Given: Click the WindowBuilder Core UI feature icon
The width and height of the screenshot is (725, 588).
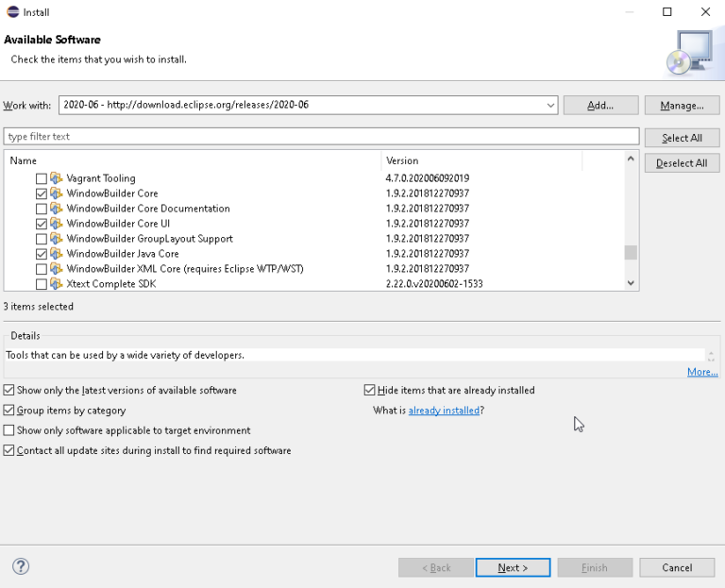Looking at the screenshot, I should (x=57, y=224).
